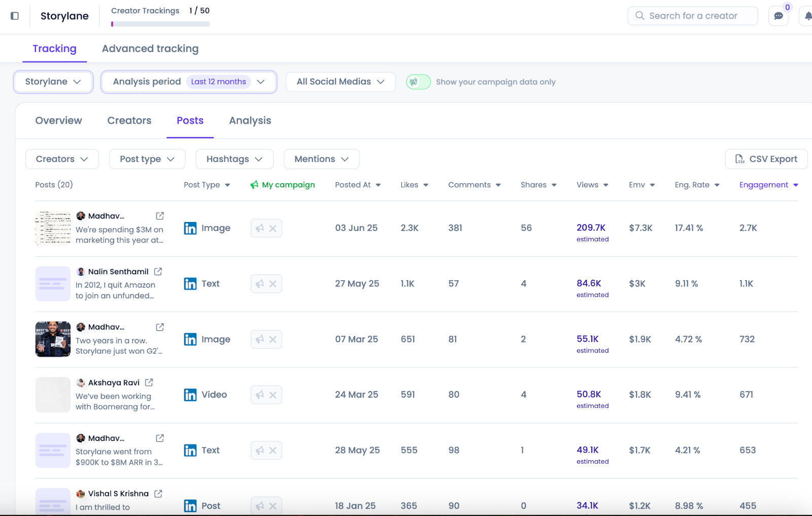Open the Akshaya Ravi post external link
This screenshot has width=812, height=516.
pyautogui.click(x=149, y=382)
